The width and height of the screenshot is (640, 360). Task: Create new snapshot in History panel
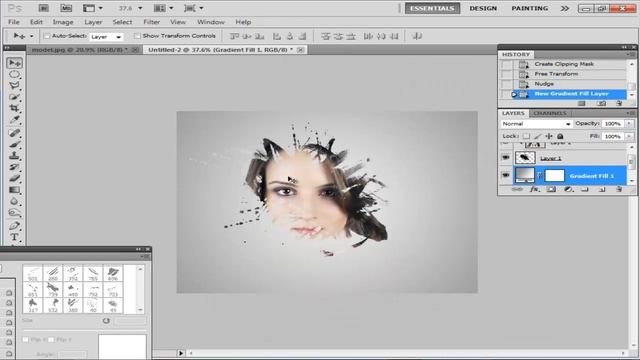601,104
